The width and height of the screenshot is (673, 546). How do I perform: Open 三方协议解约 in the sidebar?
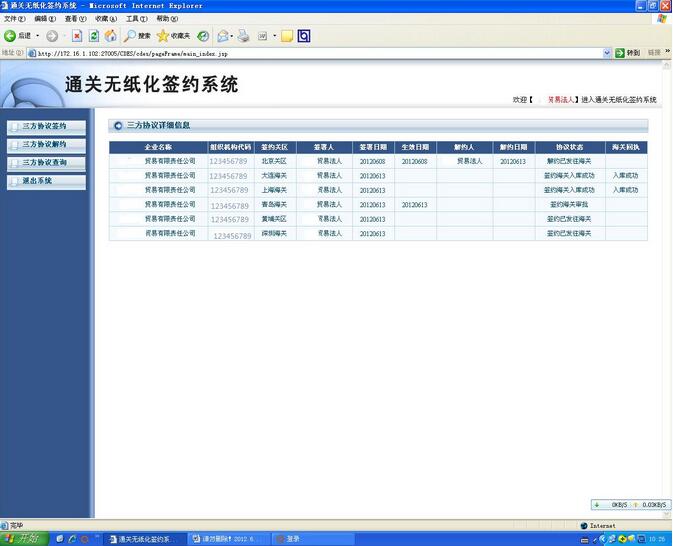pos(46,145)
